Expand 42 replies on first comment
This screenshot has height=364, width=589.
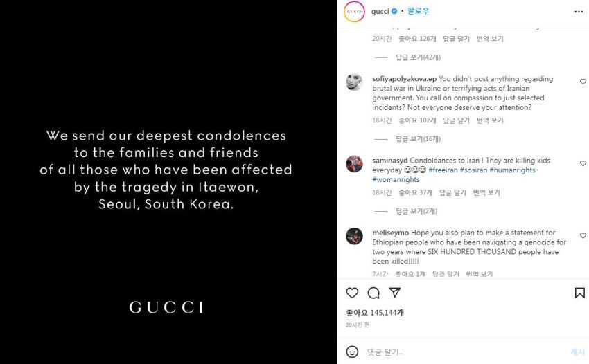(417, 57)
